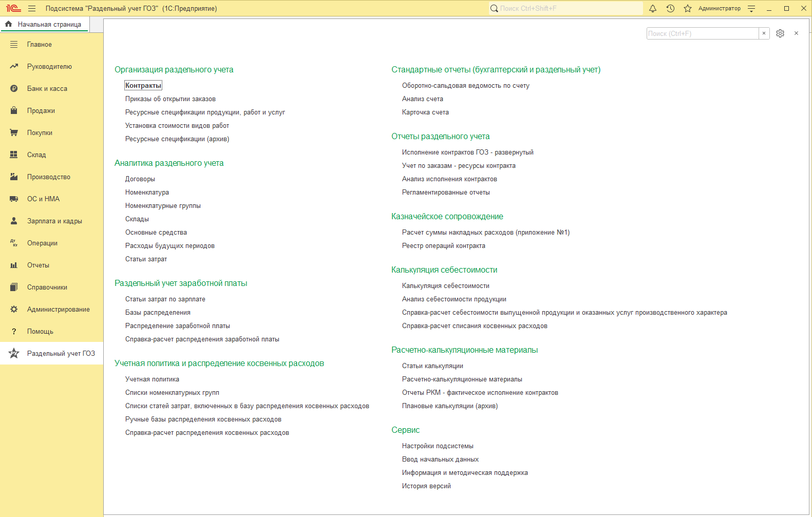The image size is (812, 517).
Task: Open the service menu lines icon
Action: (751, 8)
